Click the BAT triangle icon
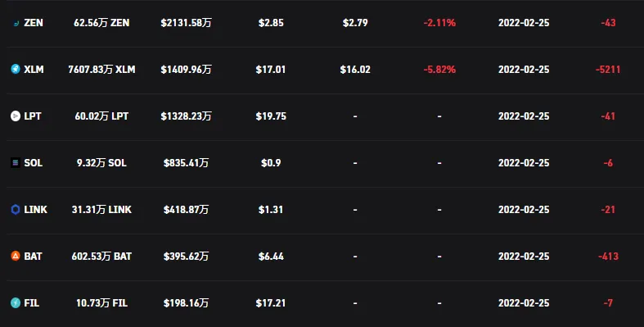This screenshot has height=327, width=644. [16, 257]
